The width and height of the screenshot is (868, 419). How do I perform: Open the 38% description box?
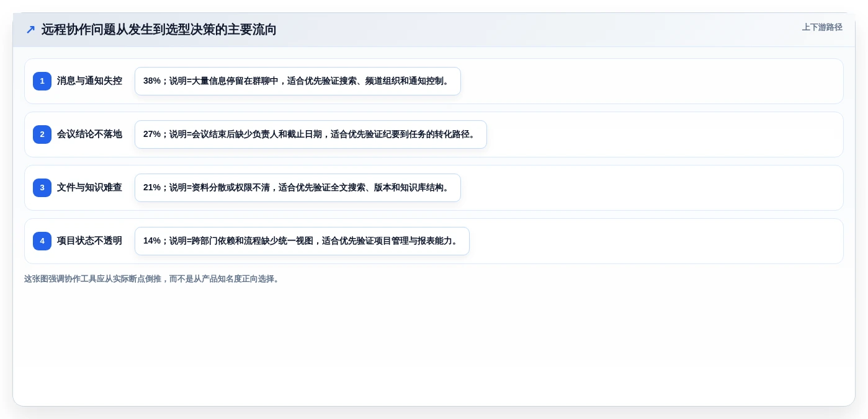(298, 81)
